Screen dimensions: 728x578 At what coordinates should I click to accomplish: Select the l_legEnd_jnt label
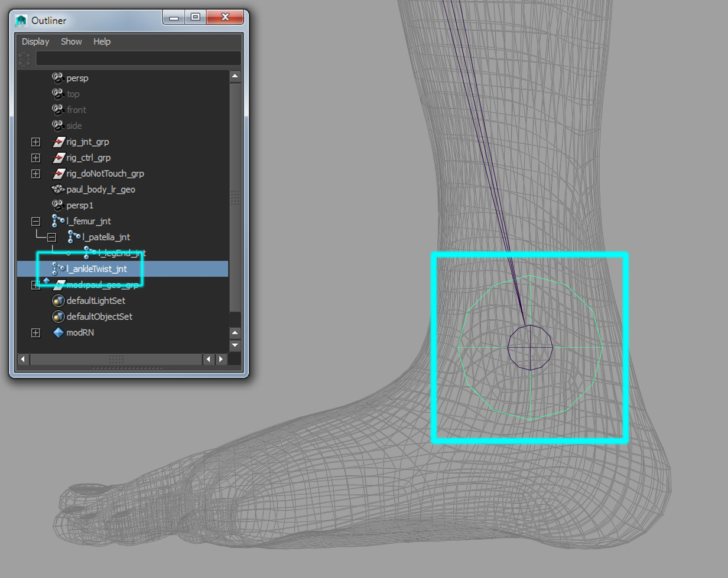pyautogui.click(x=122, y=253)
